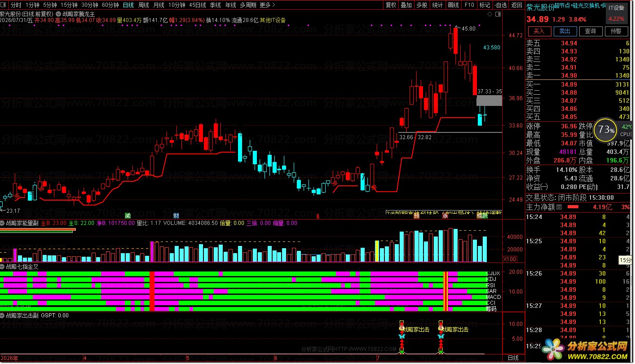Select the 日线 tab in top bar
This screenshot has height=364, width=635.
(x=128, y=5)
